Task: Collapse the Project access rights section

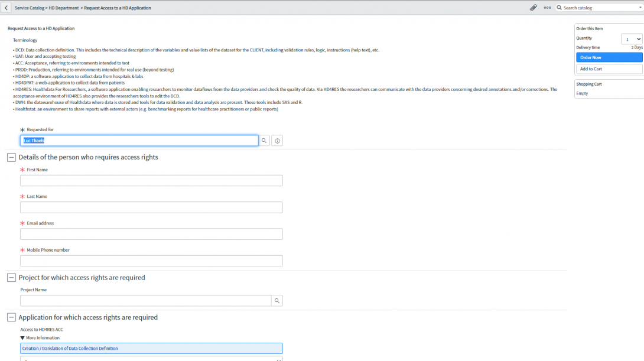Action: click(x=11, y=278)
